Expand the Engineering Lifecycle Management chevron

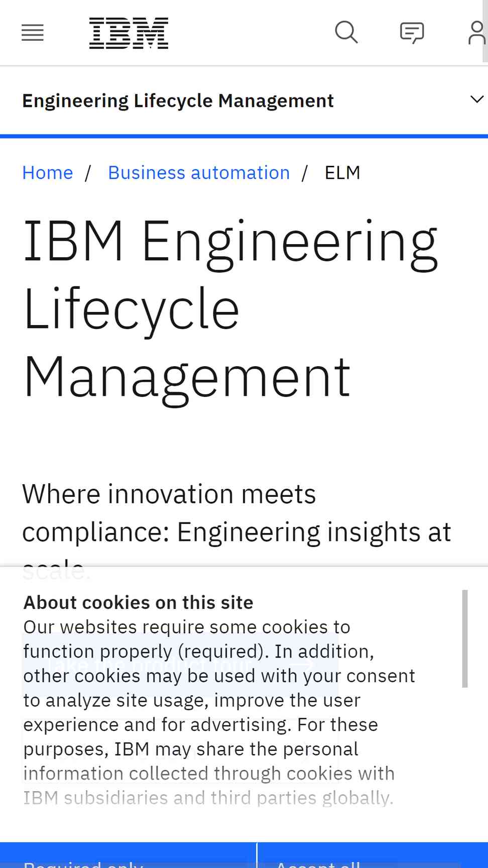click(476, 99)
